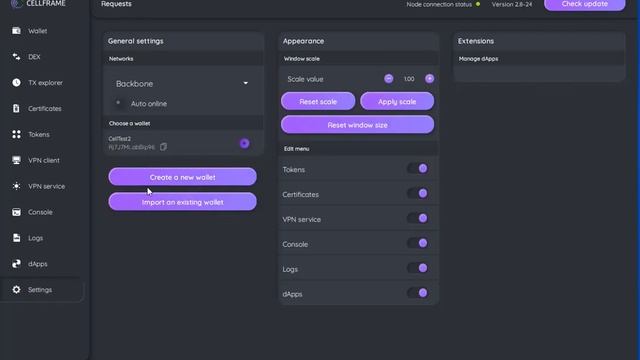
Task: Click the node connection status indicator
Action: coord(478,4)
